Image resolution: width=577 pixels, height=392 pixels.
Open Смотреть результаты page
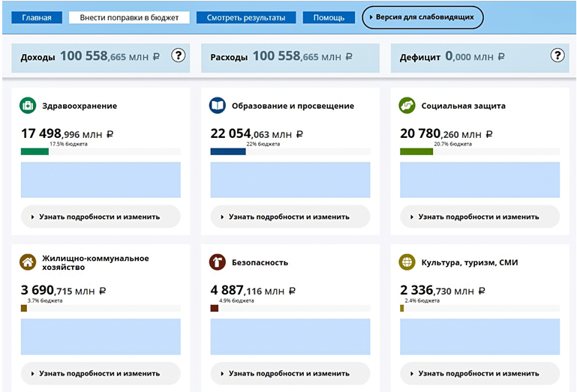[x=246, y=17]
